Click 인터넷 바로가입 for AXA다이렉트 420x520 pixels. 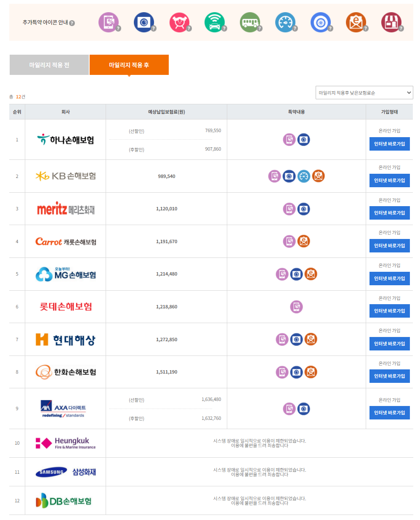(x=389, y=413)
